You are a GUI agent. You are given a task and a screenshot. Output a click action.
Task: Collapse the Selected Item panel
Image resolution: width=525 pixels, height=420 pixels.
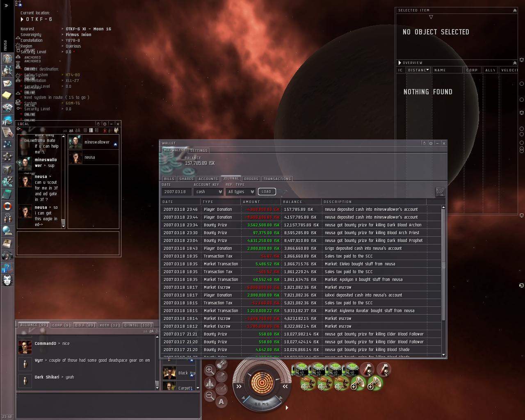tap(515, 10)
